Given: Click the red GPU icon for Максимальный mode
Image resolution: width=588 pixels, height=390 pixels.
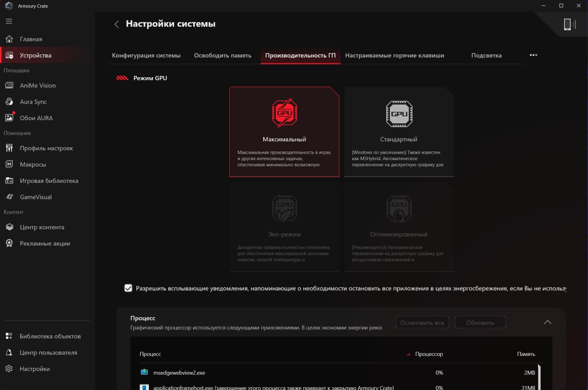Looking at the screenshot, I should click(285, 113).
